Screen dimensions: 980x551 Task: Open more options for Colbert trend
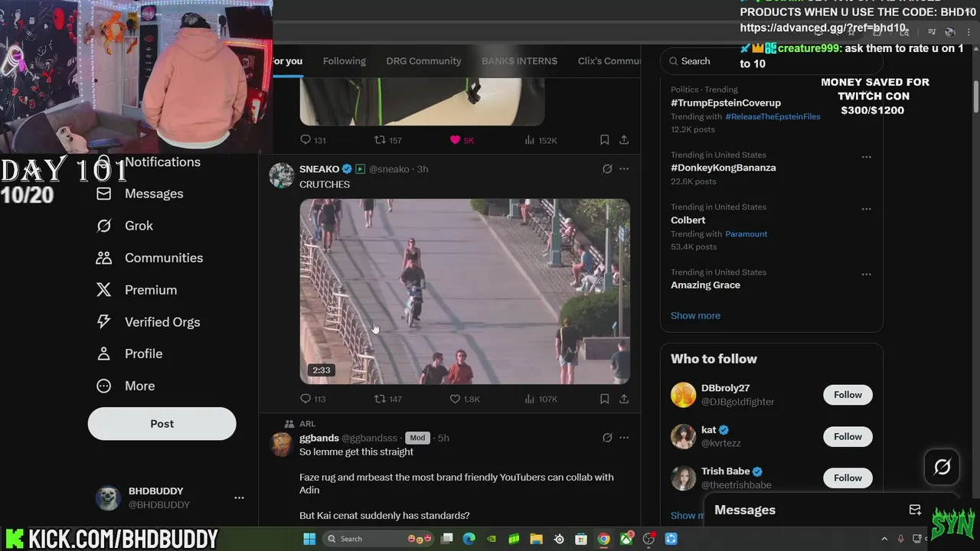pos(866,209)
